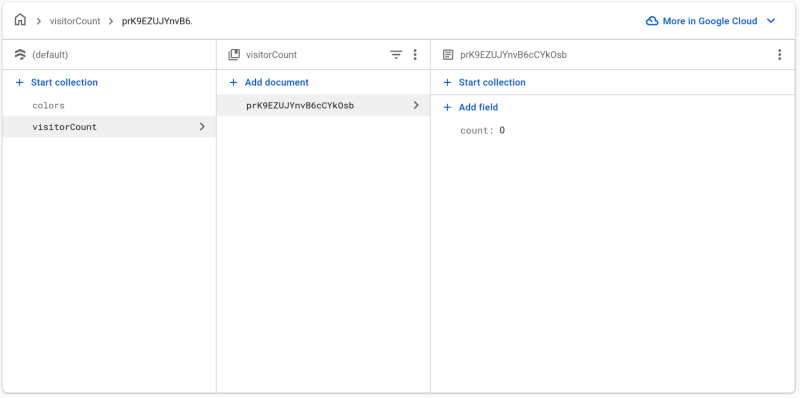Open the More in Google Cloud link
Viewport: 800px width, 398px height.
pyautogui.click(x=710, y=21)
